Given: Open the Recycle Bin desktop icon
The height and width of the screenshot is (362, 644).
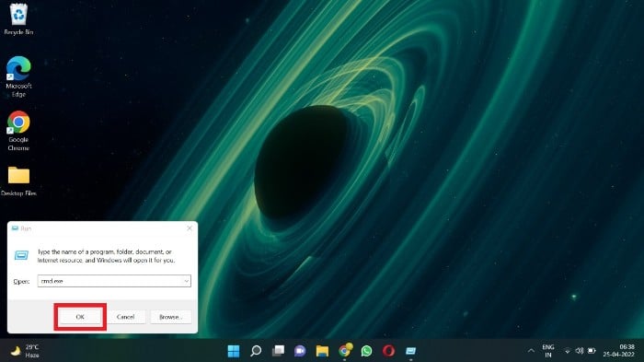Looking at the screenshot, I should click(x=18, y=19).
